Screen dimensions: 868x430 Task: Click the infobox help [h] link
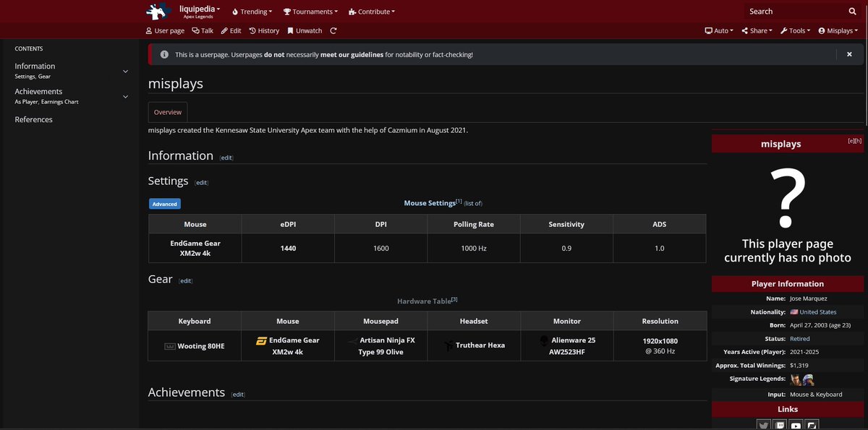tap(858, 141)
